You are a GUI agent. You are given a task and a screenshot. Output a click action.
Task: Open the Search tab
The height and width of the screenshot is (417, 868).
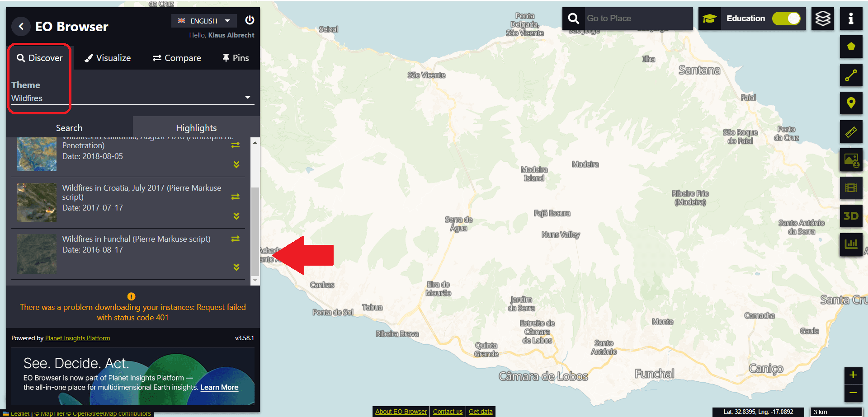coord(69,128)
